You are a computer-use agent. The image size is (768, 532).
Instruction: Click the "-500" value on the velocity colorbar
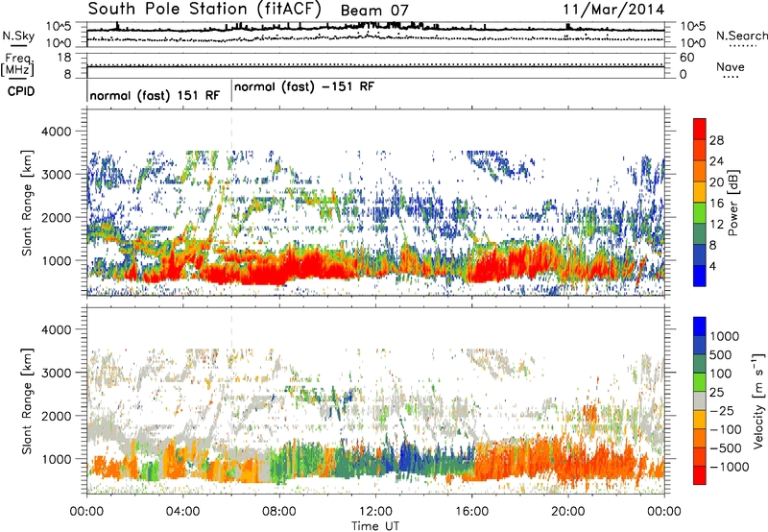tap(726, 448)
